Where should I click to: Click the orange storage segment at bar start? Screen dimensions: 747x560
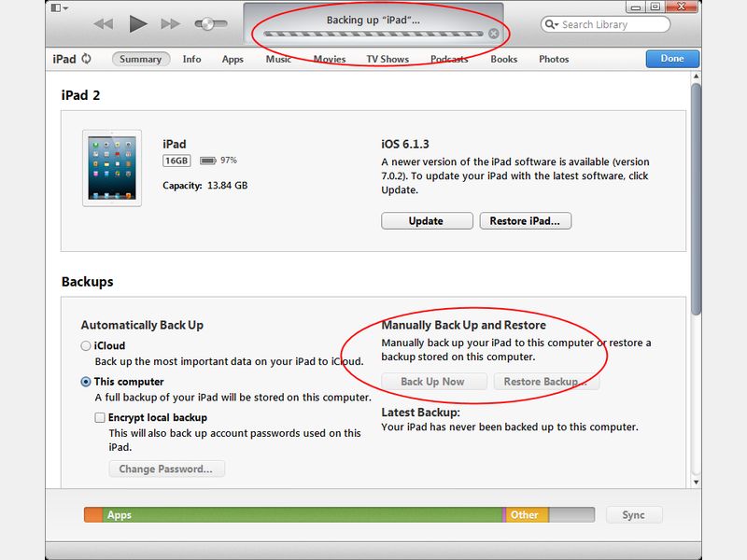click(x=93, y=515)
